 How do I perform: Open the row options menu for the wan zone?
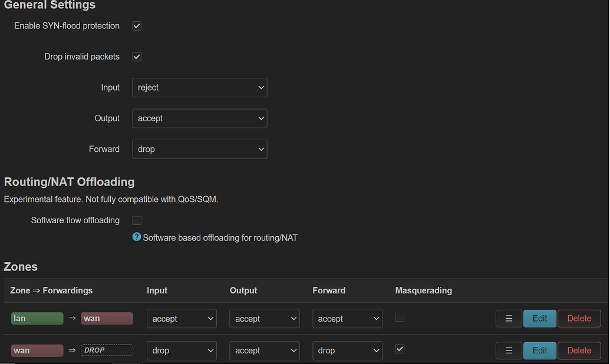[x=508, y=350]
